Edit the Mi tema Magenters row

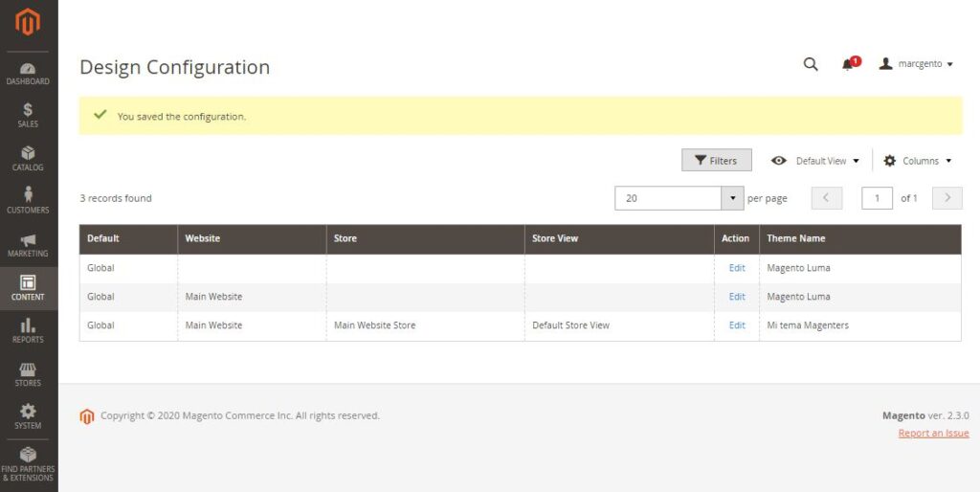tap(736, 325)
